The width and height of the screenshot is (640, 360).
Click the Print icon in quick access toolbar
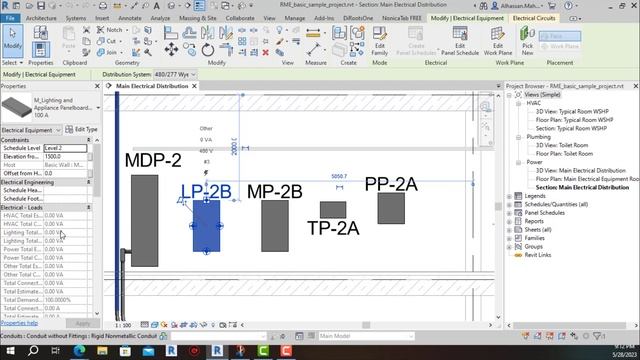pos(103,6)
